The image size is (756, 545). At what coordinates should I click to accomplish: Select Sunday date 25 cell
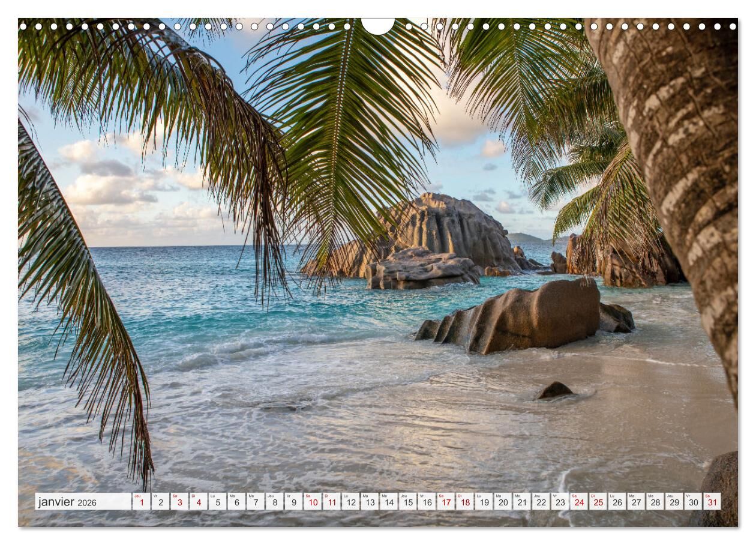[598, 502]
